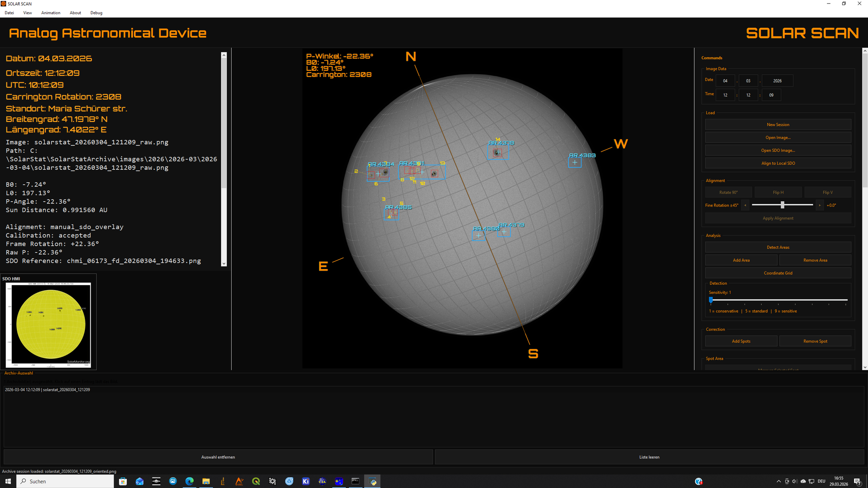This screenshot has width=868, height=488.
Task: Open Microsoft Edge from taskbar
Action: tap(189, 481)
